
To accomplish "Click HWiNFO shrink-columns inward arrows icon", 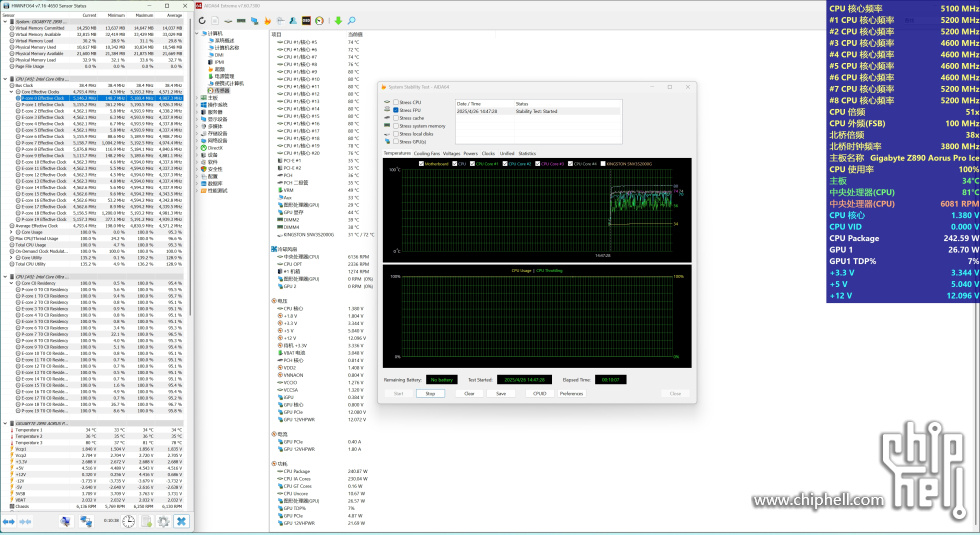I will click(26, 521).
